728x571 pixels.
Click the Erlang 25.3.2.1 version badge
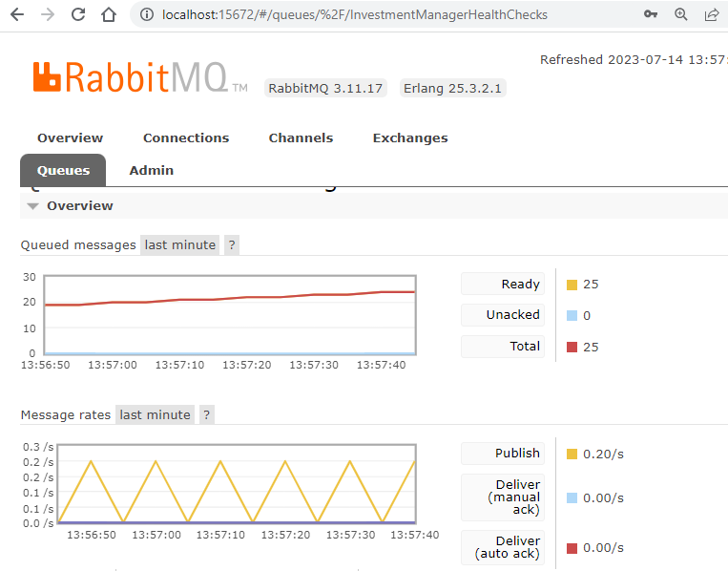452,88
